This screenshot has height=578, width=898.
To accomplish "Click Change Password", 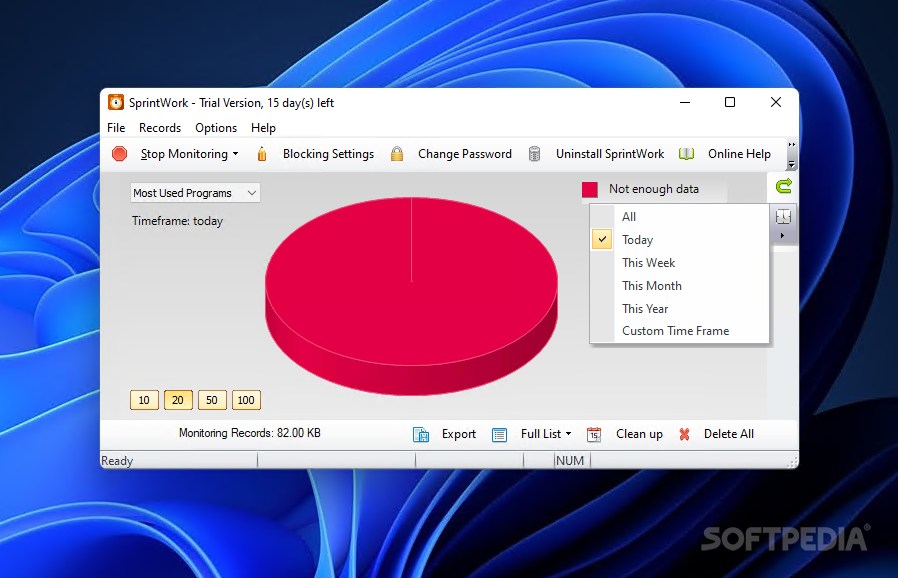I will 464,154.
